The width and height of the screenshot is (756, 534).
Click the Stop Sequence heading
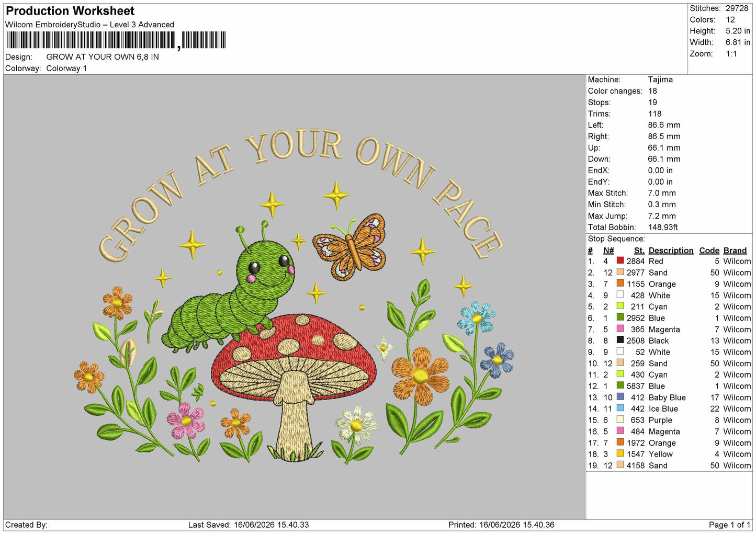(616, 239)
